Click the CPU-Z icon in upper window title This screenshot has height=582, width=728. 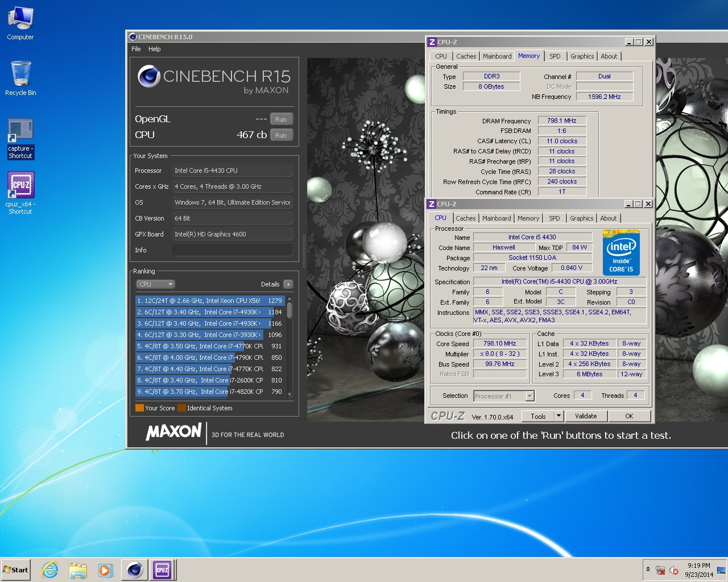[432, 42]
